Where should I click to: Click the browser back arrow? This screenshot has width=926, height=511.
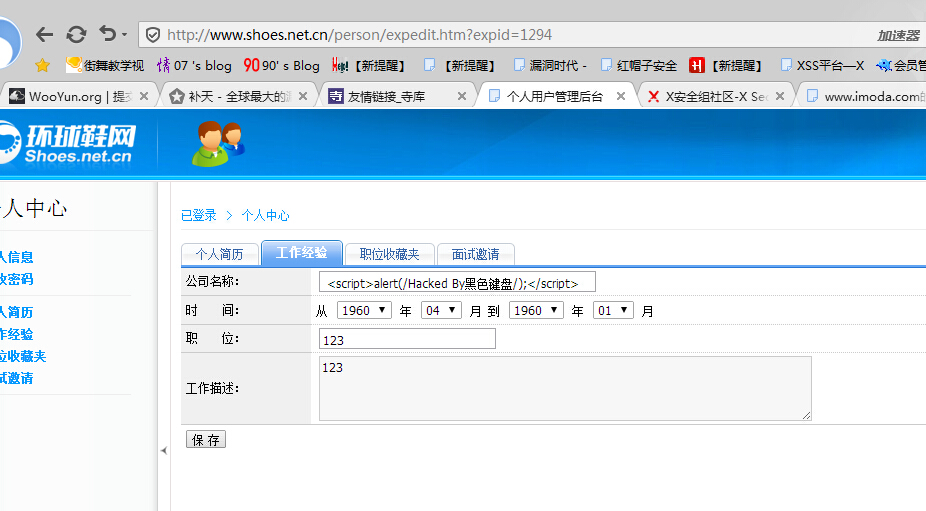coord(44,35)
